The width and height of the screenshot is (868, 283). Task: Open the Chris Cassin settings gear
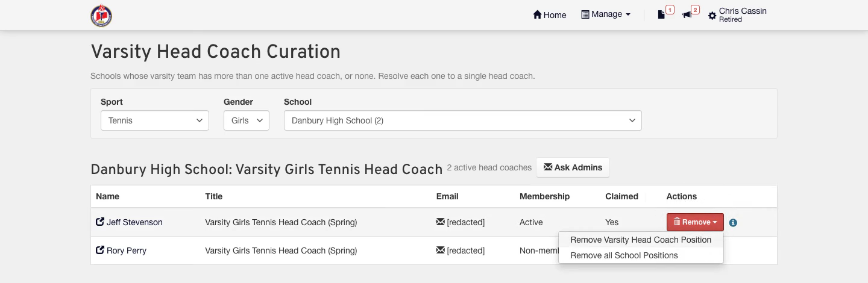(x=712, y=16)
